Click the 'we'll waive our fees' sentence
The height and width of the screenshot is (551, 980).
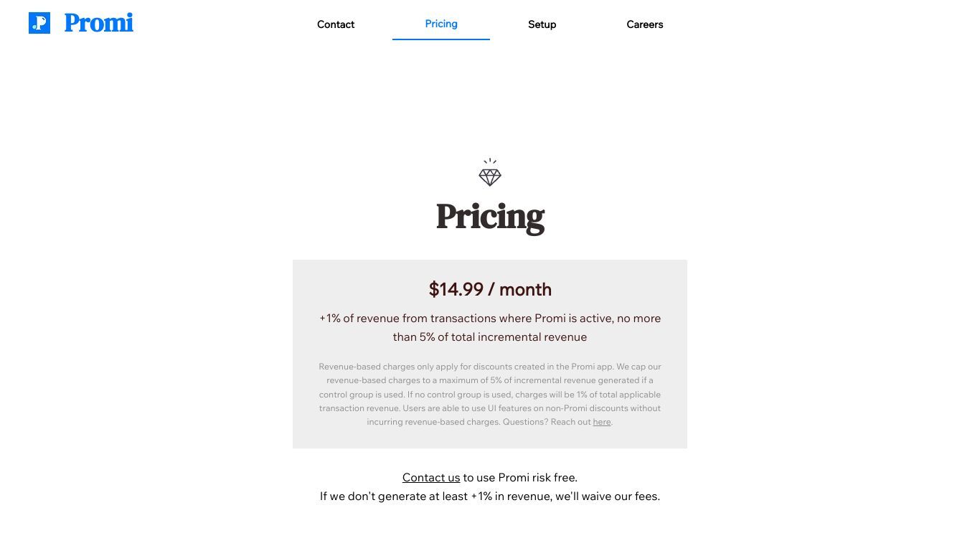tap(490, 496)
